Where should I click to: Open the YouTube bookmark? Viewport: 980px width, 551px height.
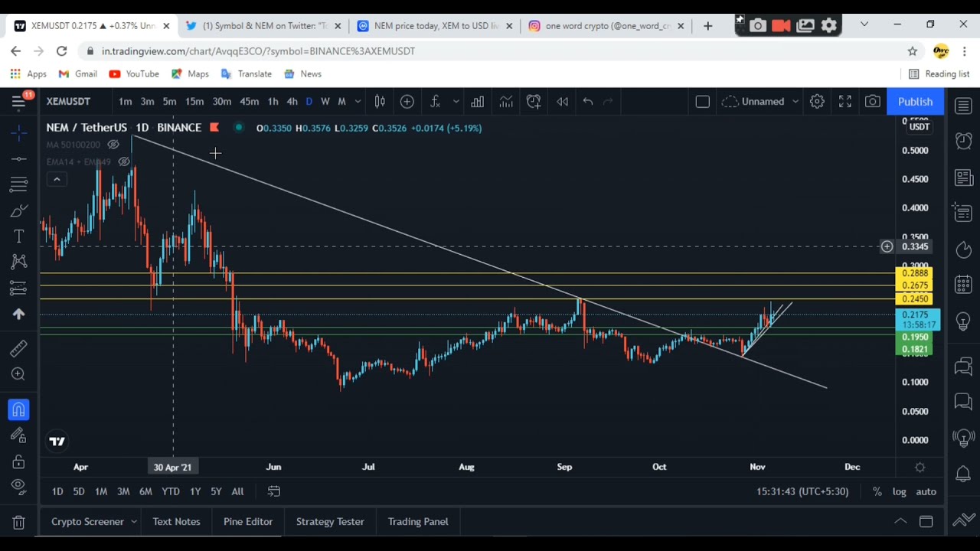(x=134, y=74)
